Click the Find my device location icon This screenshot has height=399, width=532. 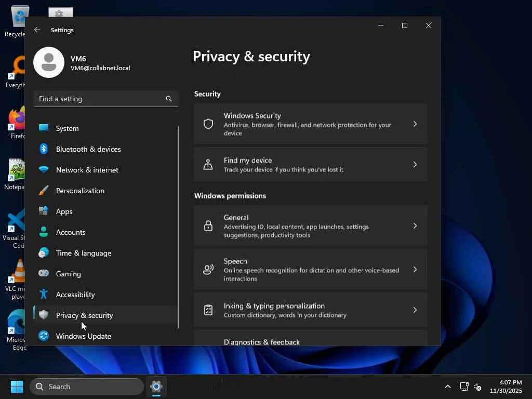(x=208, y=165)
